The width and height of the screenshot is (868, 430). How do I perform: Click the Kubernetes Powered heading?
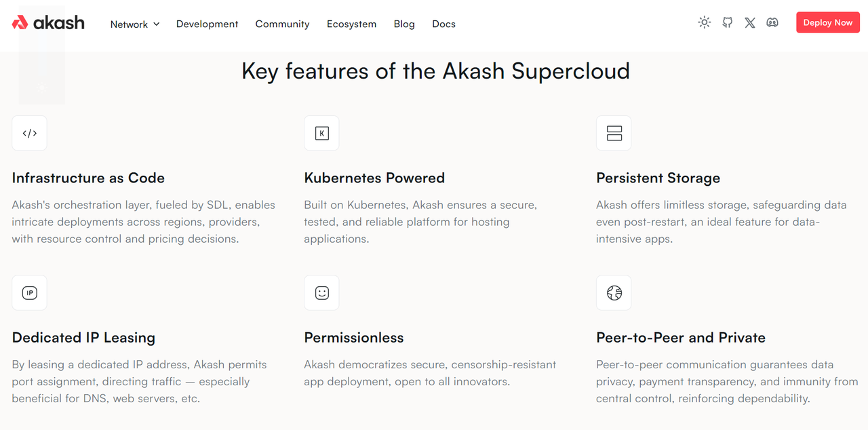[374, 178]
